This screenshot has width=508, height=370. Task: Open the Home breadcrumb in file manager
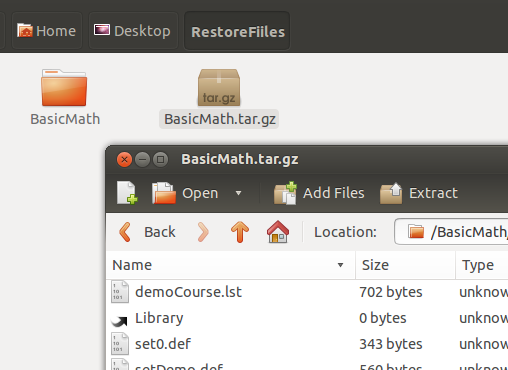[47, 31]
